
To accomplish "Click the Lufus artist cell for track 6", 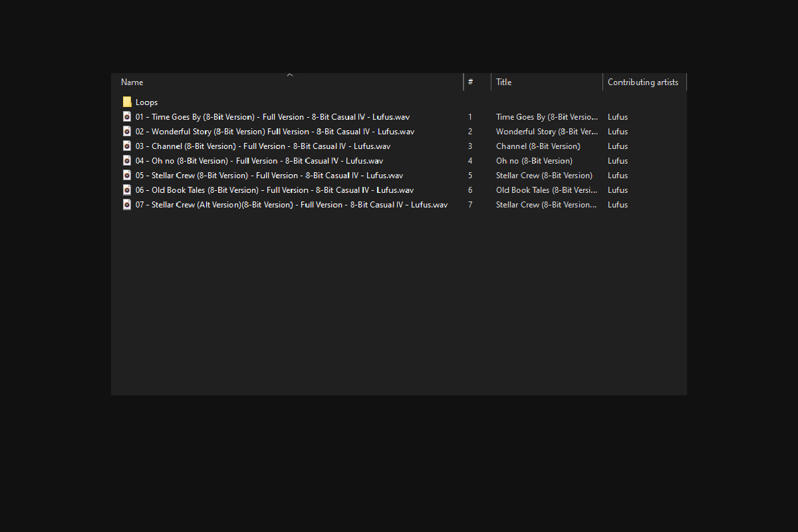I will [618, 190].
